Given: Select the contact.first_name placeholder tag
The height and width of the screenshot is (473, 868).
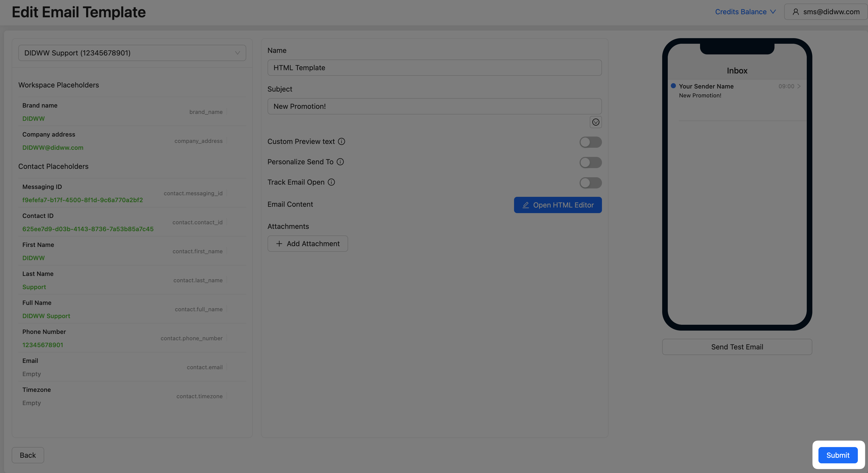Looking at the screenshot, I should point(197,251).
